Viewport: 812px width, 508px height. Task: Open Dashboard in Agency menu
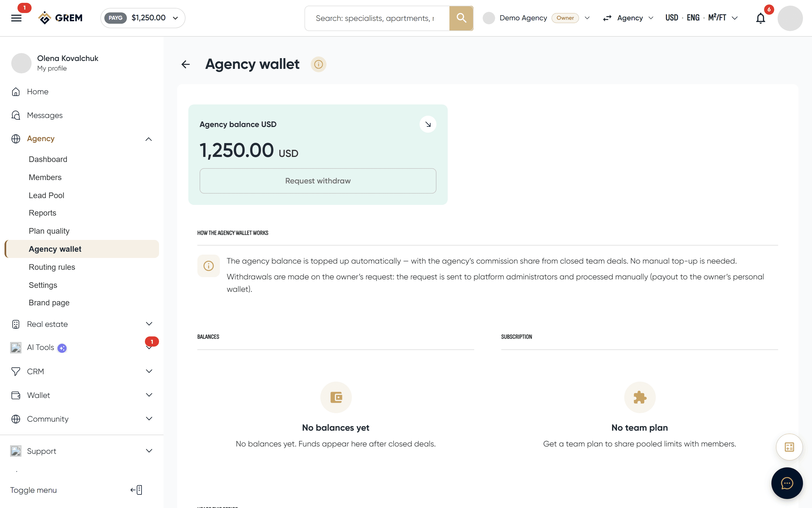(48, 159)
